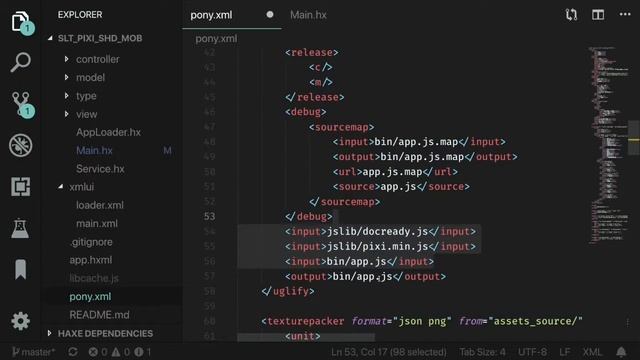
Task: Expand the view folder
Action: tap(87, 114)
